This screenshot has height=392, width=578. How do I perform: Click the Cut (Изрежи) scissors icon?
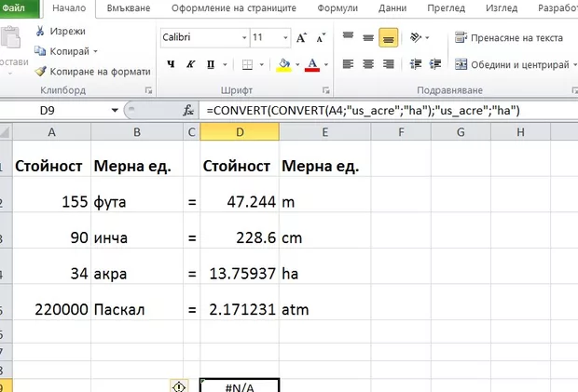(x=40, y=31)
